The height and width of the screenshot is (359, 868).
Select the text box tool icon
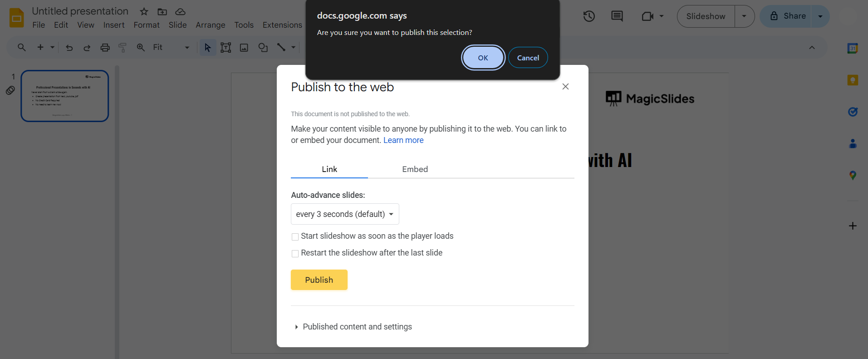[x=226, y=47]
